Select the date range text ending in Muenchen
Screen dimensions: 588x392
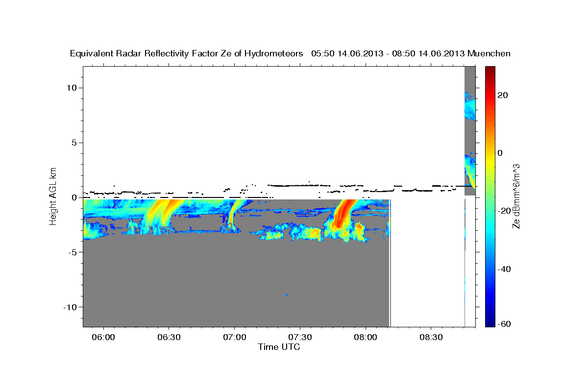(411, 54)
